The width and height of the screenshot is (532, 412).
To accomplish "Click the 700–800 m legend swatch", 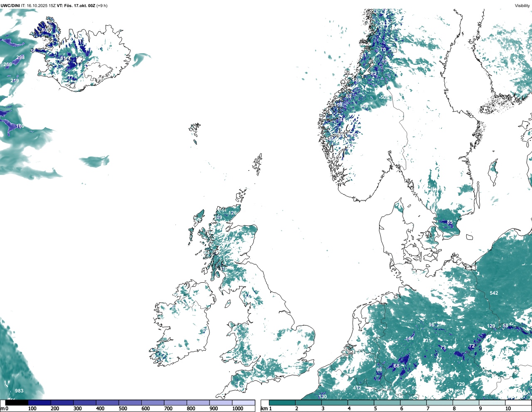I will [175, 402].
